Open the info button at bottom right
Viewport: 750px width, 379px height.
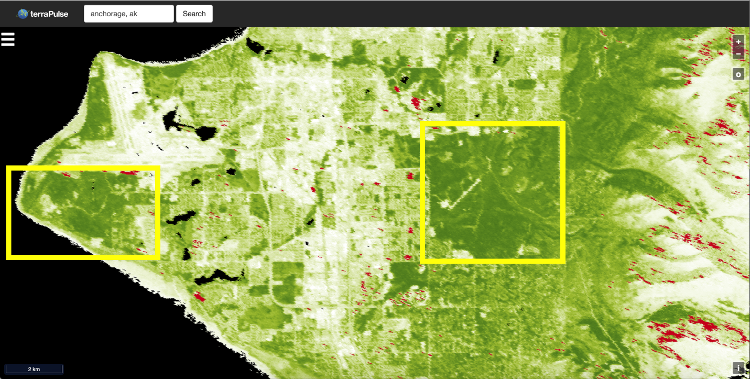[x=739, y=368]
